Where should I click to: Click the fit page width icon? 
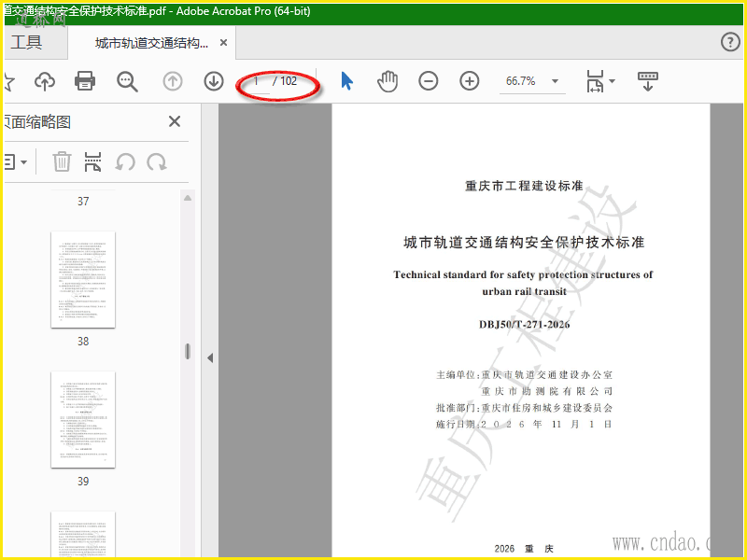[595, 81]
